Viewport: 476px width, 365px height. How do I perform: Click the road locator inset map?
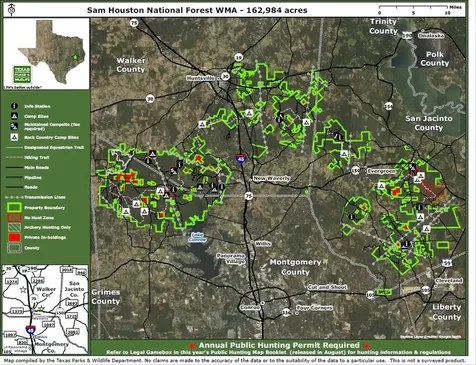(45, 310)
